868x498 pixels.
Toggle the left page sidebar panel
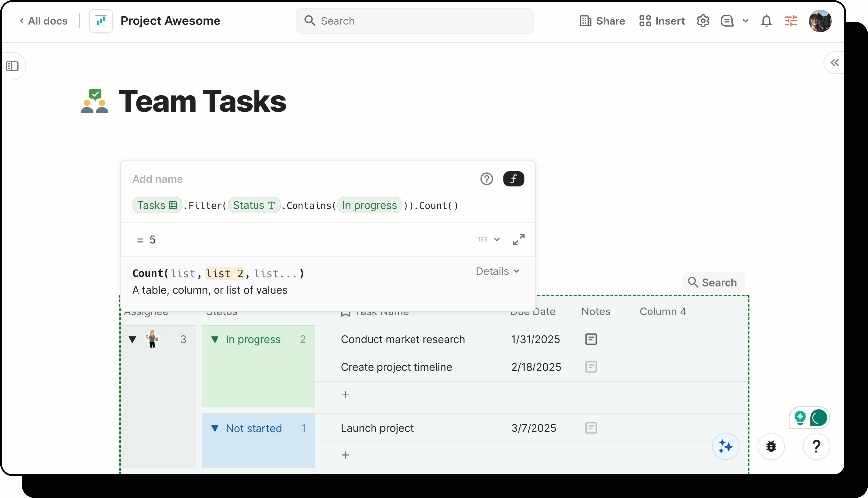click(x=12, y=66)
